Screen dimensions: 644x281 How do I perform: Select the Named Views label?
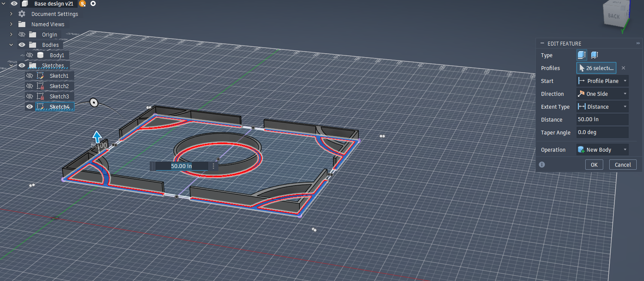[x=48, y=24]
